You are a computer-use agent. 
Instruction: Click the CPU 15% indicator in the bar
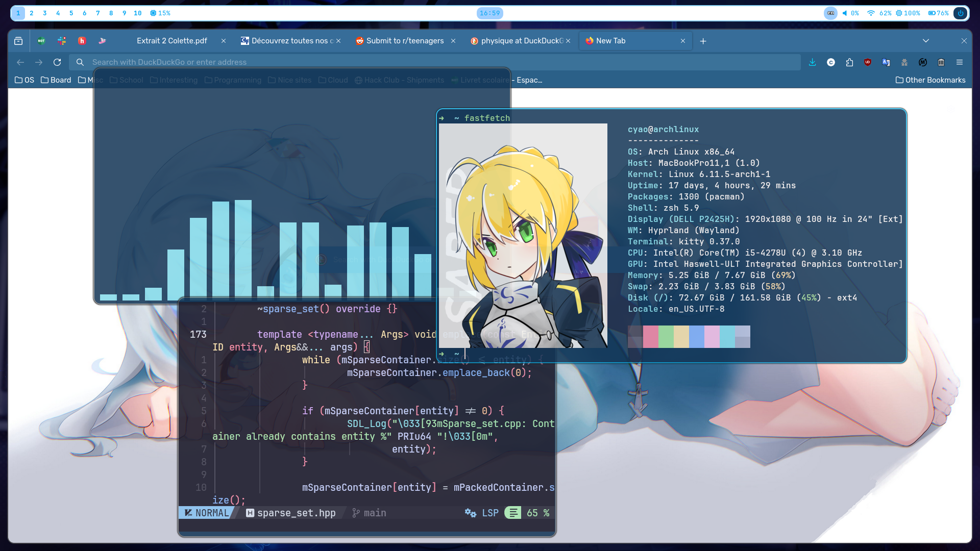pos(160,13)
